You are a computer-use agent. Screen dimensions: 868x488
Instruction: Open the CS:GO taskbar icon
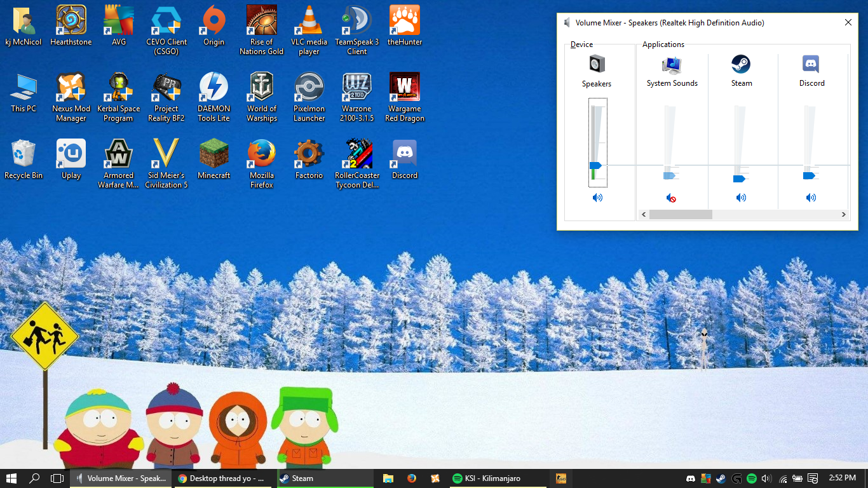[561, 478]
